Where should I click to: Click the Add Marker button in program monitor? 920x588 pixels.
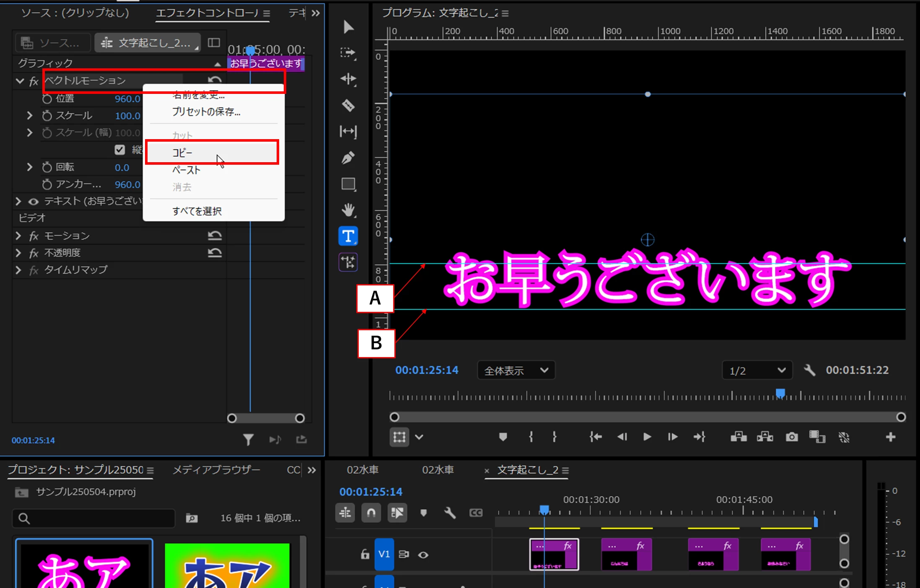click(503, 437)
